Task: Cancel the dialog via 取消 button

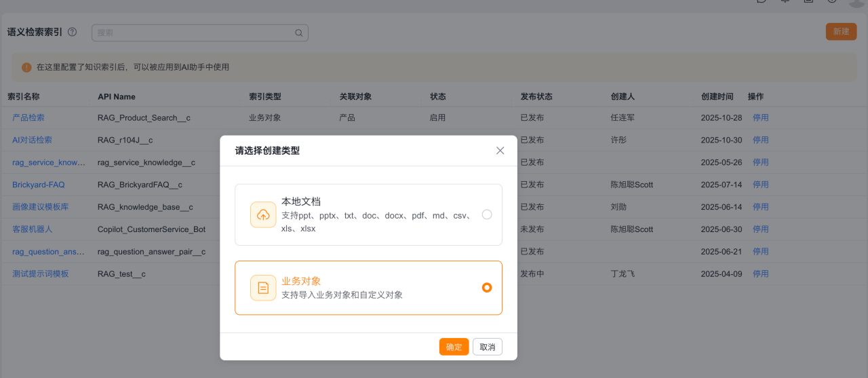Action: (x=487, y=347)
